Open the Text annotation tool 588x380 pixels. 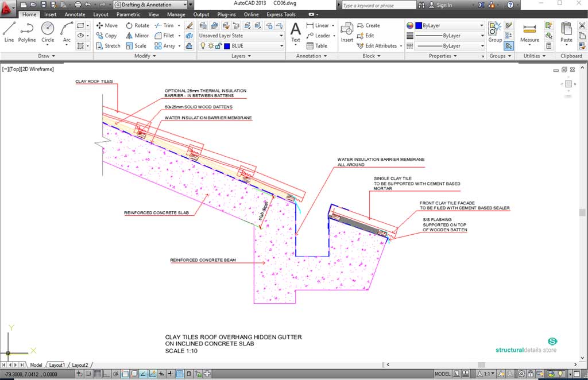click(x=295, y=31)
